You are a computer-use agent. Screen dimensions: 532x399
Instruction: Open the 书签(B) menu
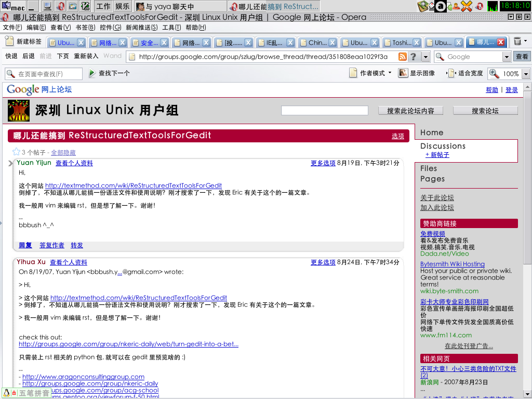[85, 28]
